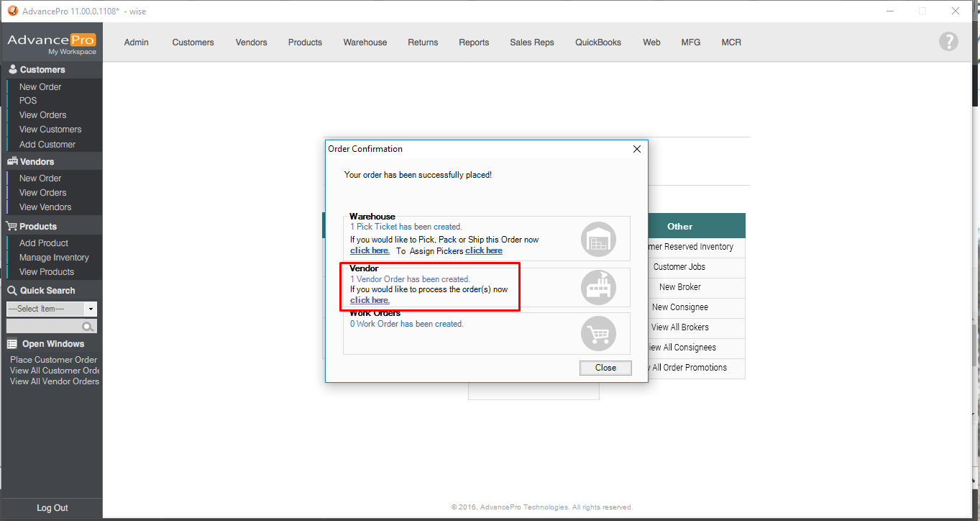Screen dimensions: 980x521
Task: Select Manage Inventory in the sidebar
Action: 54,258
